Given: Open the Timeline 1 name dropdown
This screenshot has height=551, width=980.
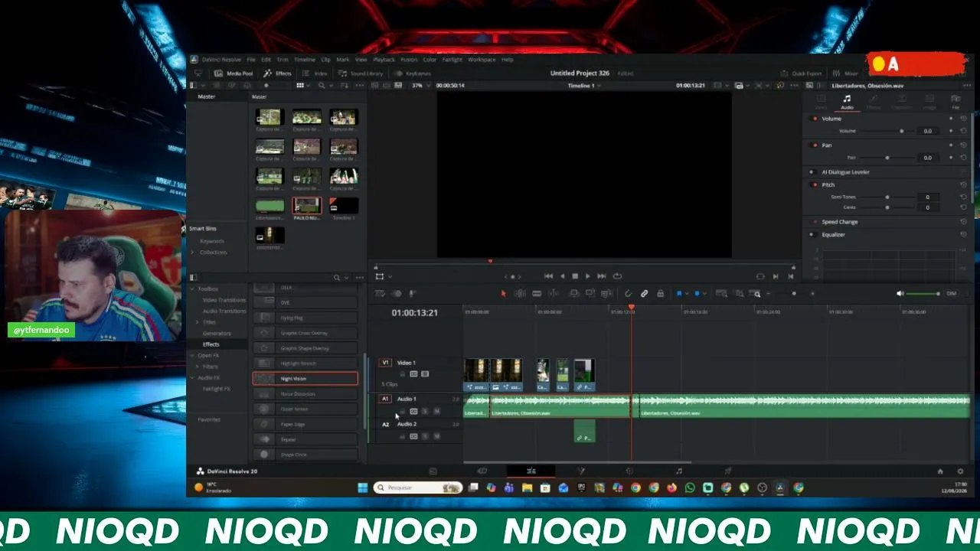Looking at the screenshot, I should tap(583, 85).
